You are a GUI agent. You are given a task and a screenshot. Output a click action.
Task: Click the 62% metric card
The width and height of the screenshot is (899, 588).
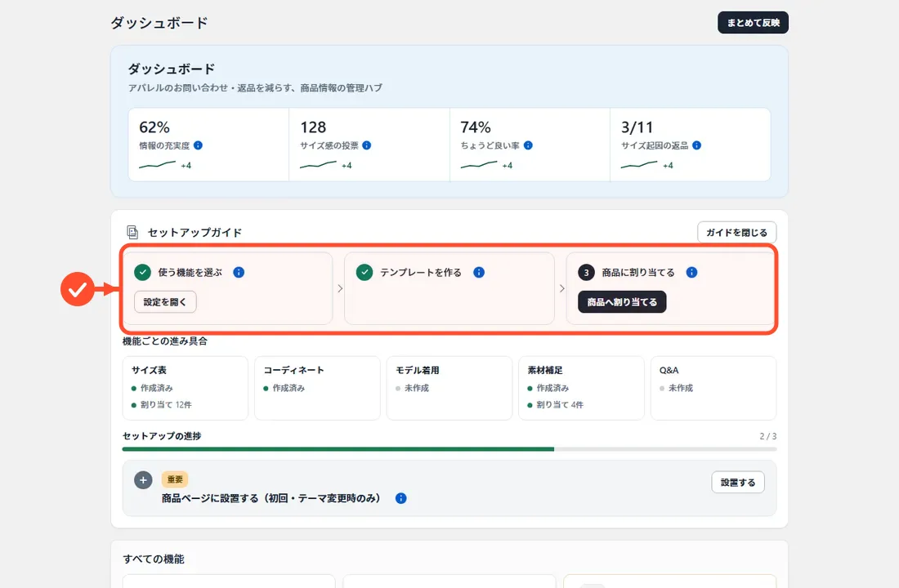pyautogui.click(x=208, y=145)
